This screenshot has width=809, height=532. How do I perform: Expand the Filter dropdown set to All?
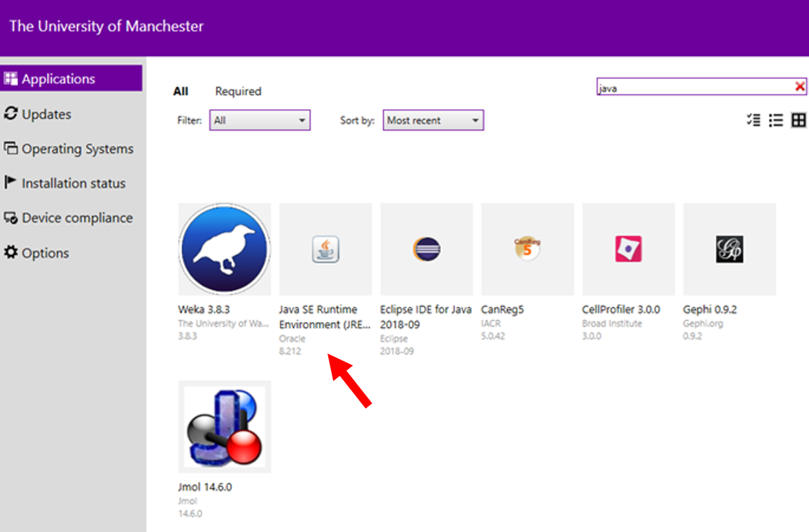(260, 120)
